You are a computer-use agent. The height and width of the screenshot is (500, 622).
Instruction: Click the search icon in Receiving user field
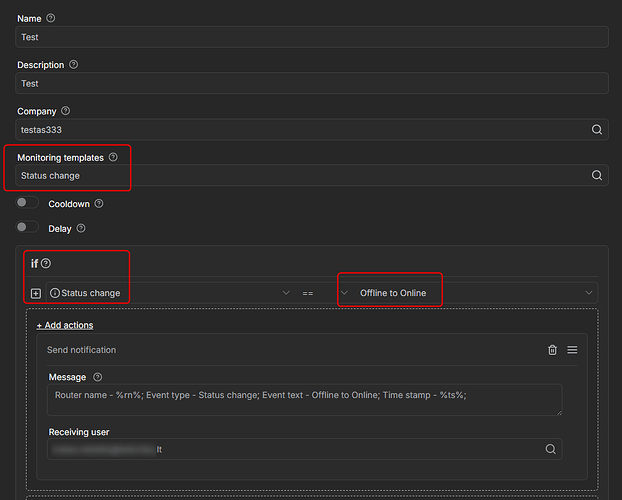550,449
